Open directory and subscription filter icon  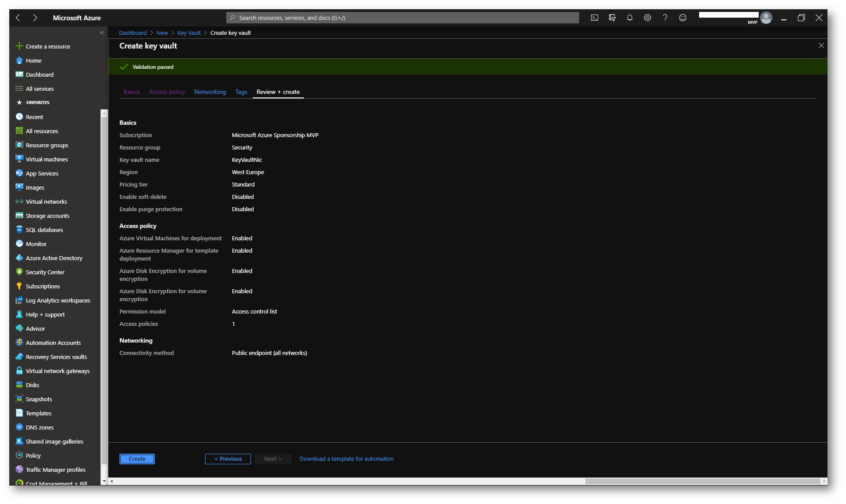click(612, 18)
